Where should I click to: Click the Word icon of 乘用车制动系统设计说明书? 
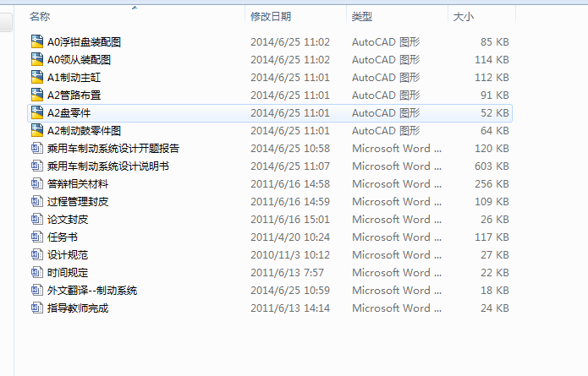click(36, 166)
